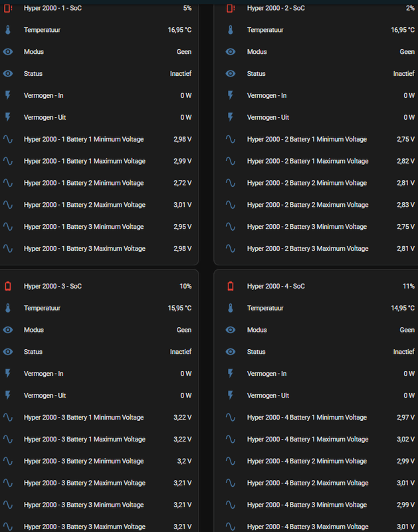Click sine wave icon for Hyper 2000 - 1 Battery 2 Minimum Voltage
Image resolution: width=418 pixels, height=532 pixels.
(8, 183)
